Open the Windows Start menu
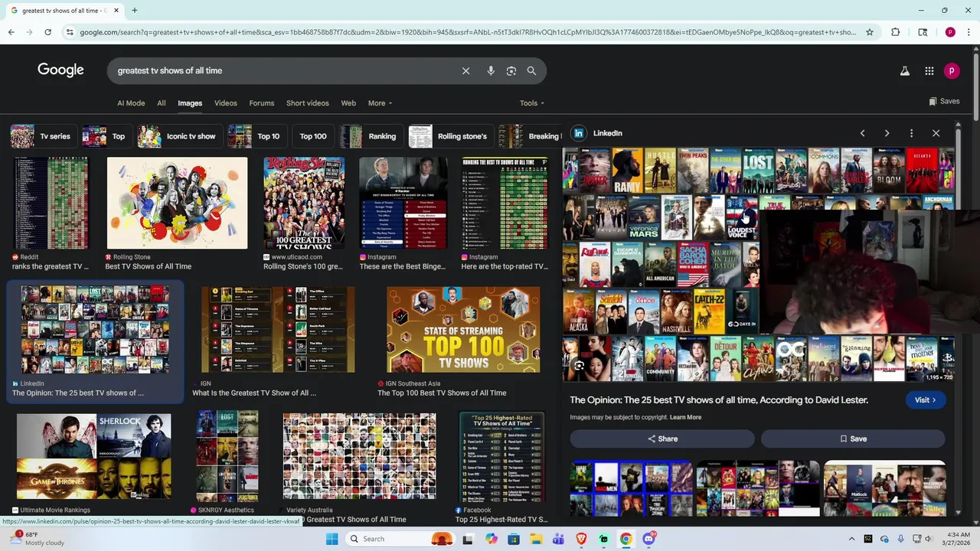 (332, 539)
